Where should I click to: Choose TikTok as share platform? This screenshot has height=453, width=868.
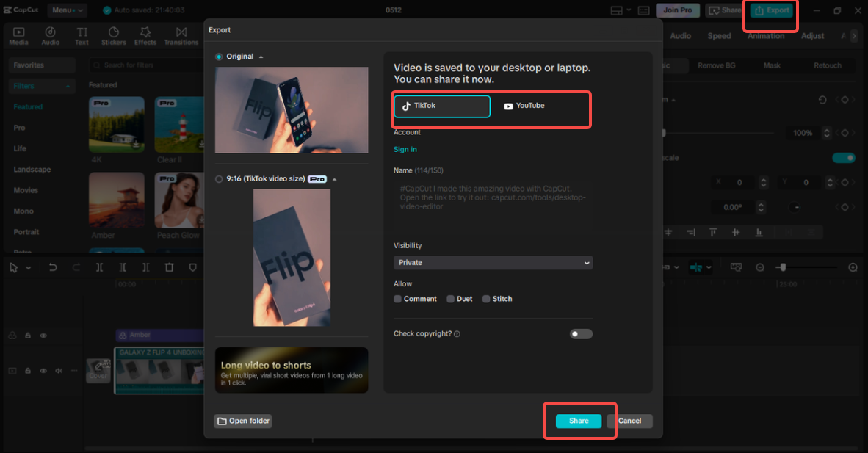point(442,106)
